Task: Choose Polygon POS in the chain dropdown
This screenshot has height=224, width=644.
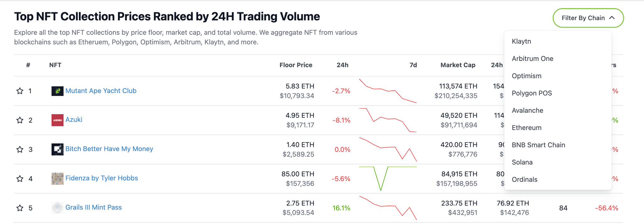Action: pyautogui.click(x=532, y=93)
